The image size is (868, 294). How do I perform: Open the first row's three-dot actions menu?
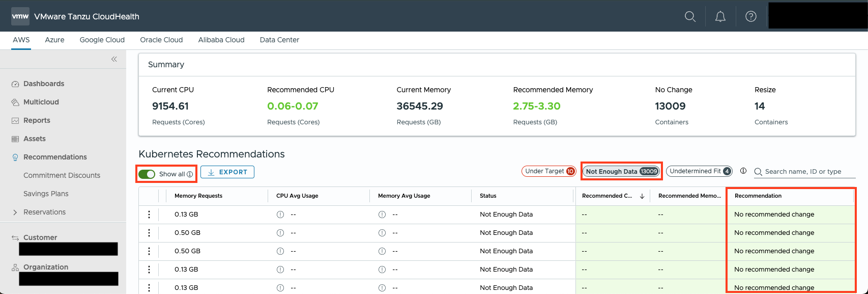(149, 215)
